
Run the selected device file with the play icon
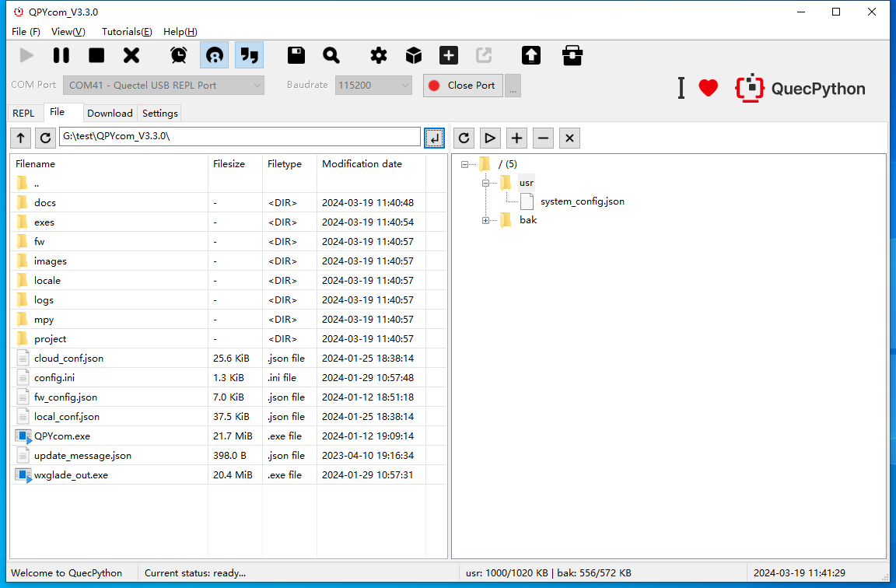pos(490,138)
